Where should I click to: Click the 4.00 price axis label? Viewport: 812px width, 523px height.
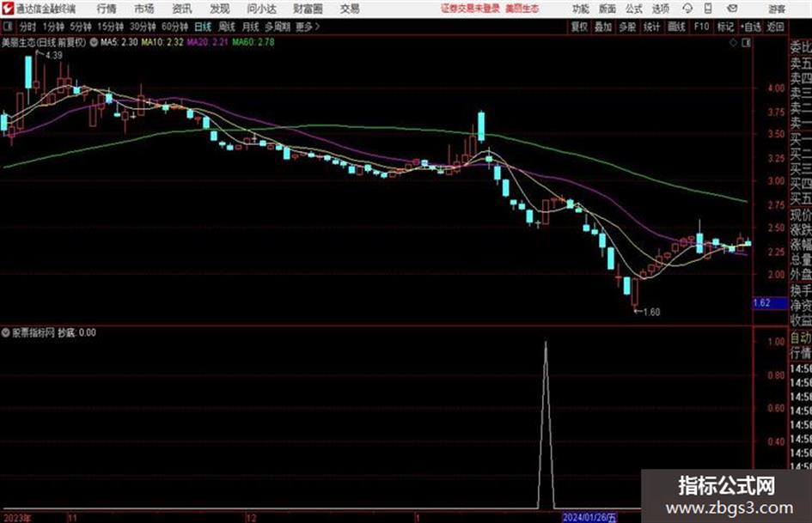pos(776,88)
